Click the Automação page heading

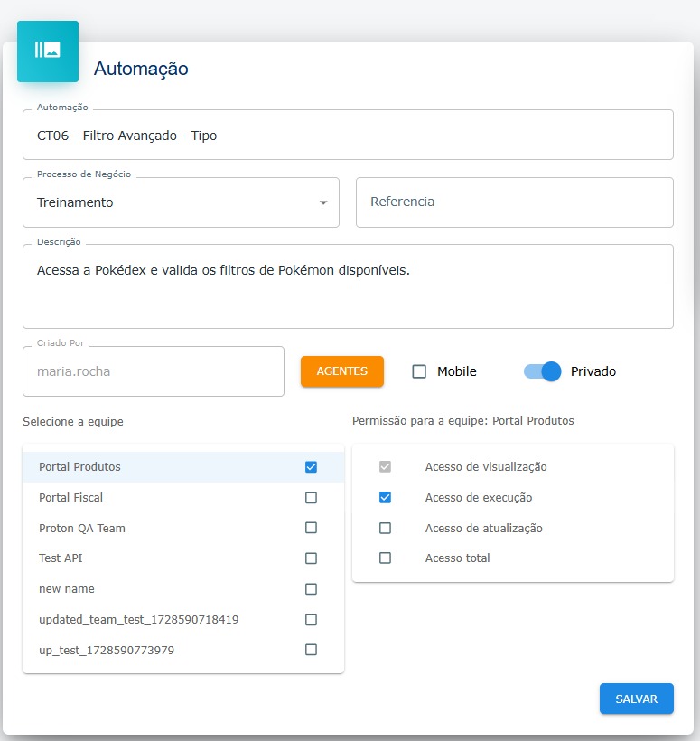tap(141, 69)
